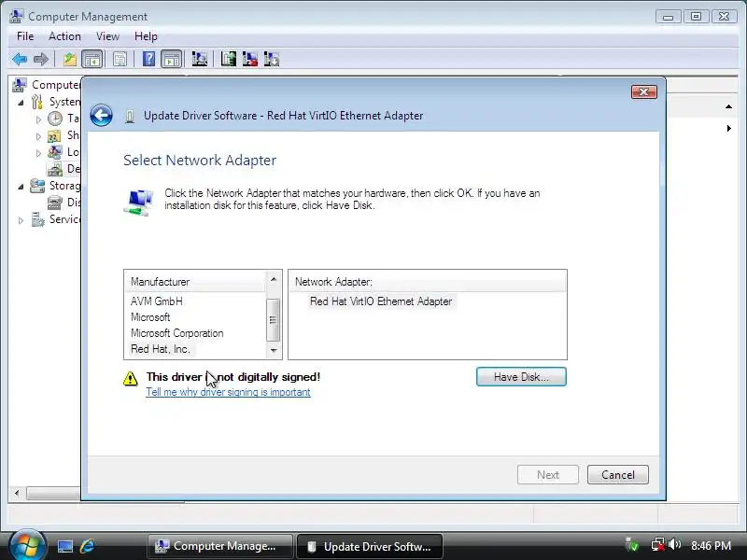Select Red Hat, Inc. in Manufacturer list
Image resolution: width=747 pixels, height=560 pixels.
pos(160,349)
